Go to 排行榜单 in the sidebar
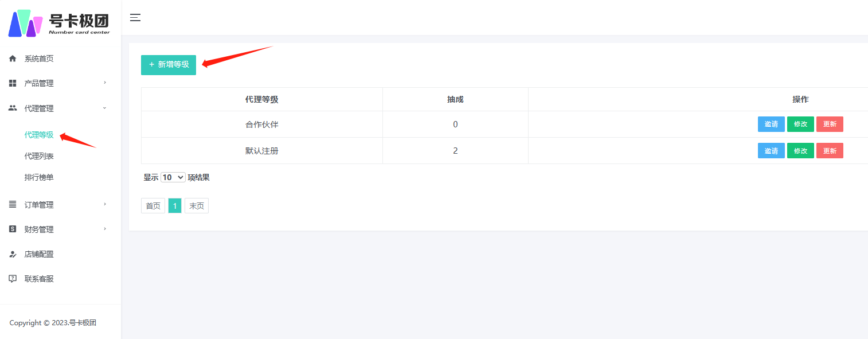Image resolution: width=868 pixels, height=339 pixels. pos(39,178)
